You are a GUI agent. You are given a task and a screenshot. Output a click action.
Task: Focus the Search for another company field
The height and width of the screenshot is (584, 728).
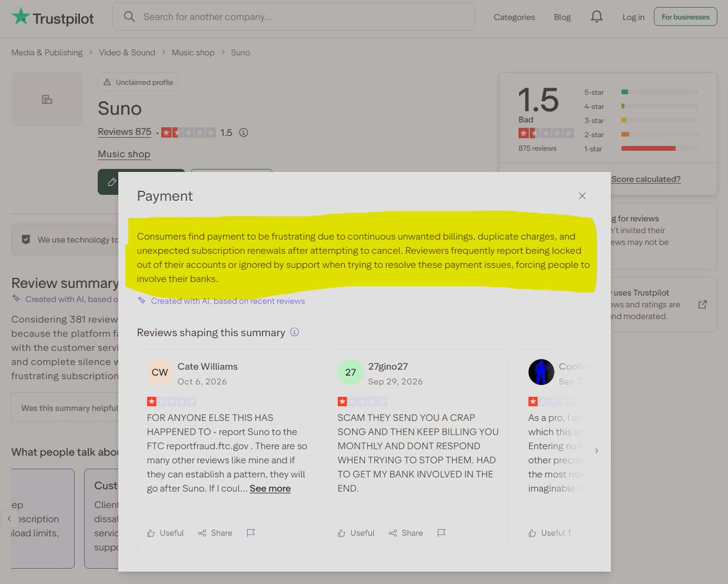(294, 16)
